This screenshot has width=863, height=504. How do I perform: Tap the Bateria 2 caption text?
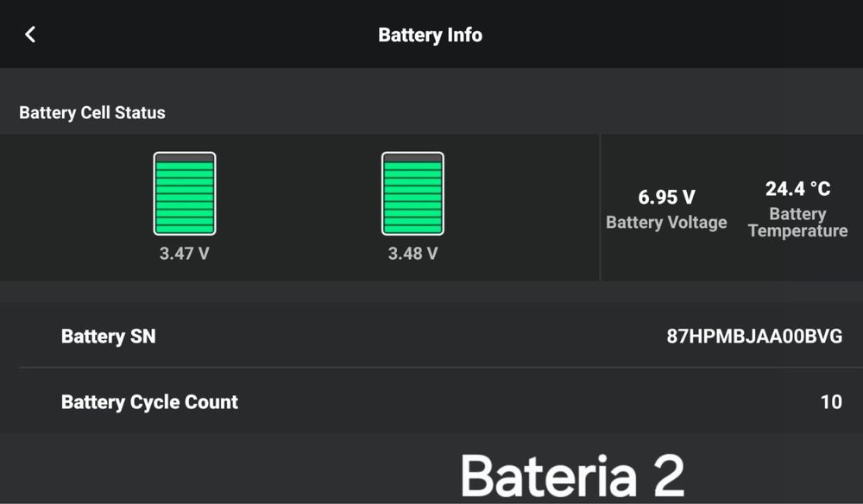click(573, 476)
